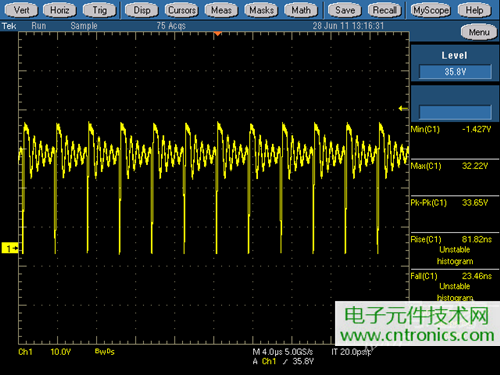Click the channel 1 ground reference marker

point(10,248)
